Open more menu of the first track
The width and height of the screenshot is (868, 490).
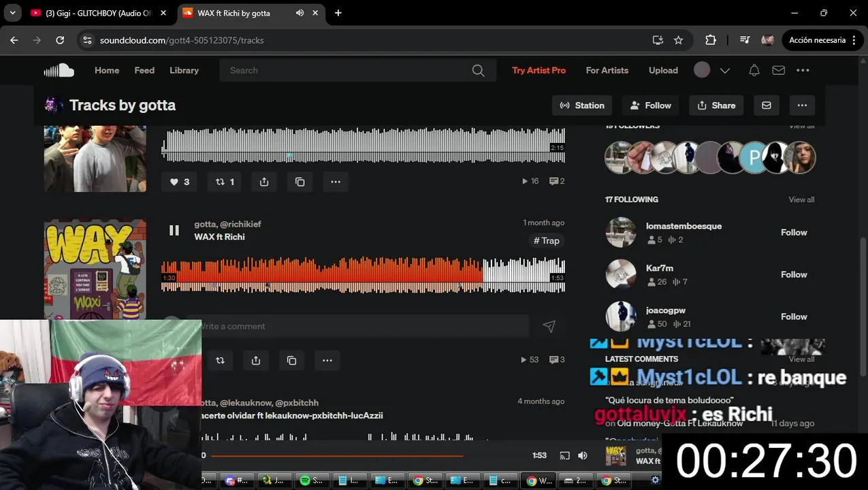(x=336, y=182)
